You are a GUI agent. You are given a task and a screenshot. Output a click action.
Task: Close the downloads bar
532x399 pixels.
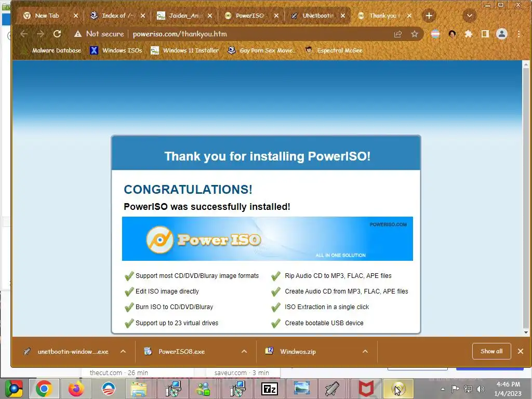pos(521,351)
